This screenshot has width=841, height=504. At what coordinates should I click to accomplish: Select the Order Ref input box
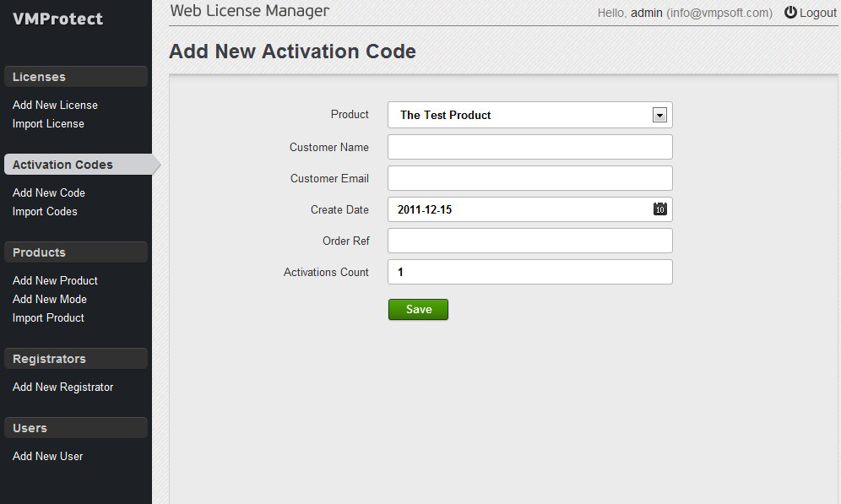click(x=529, y=241)
